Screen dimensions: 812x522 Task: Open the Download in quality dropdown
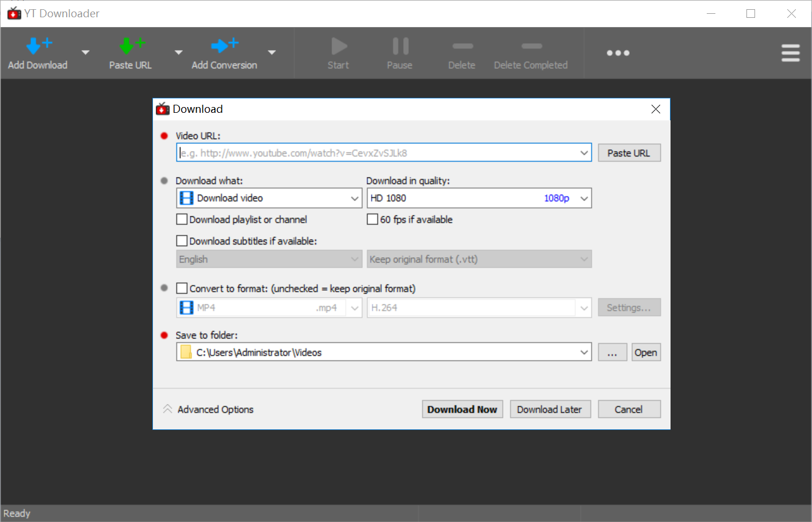[479, 198]
